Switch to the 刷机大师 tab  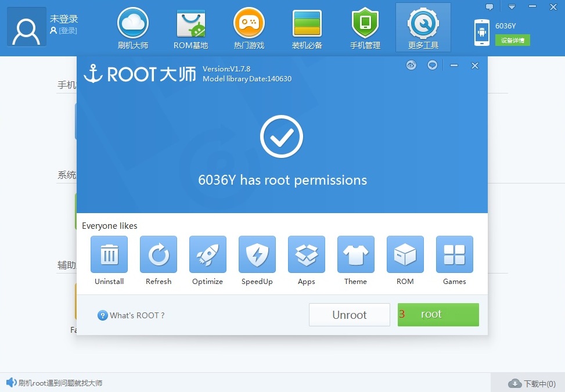click(x=133, y=28)
